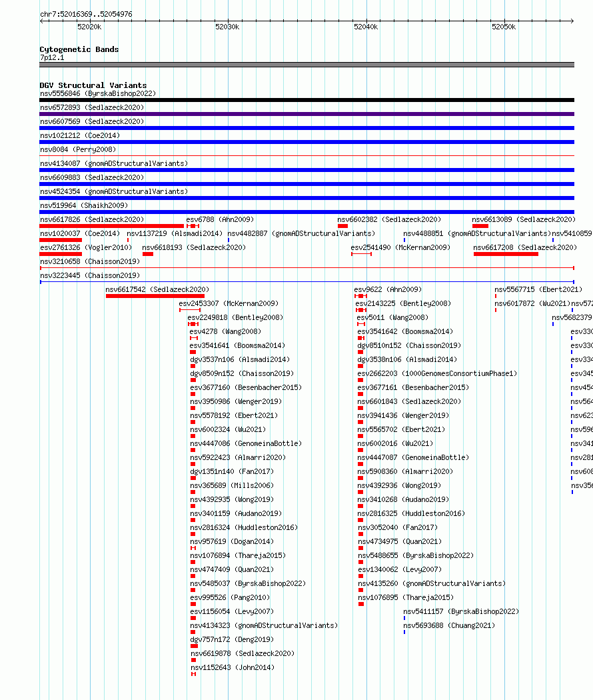Open esv3541641 (Boomsma2014) entry

tap(237, 345)
